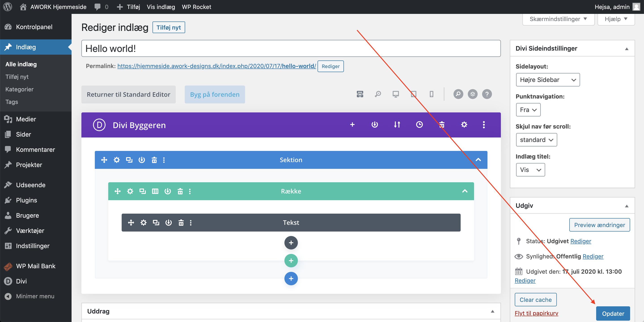Image resolution: width=644 pixels, height=322 pixels.
Task: Open Punktnavigation dropdown Fra
Action: pos(528,110)
